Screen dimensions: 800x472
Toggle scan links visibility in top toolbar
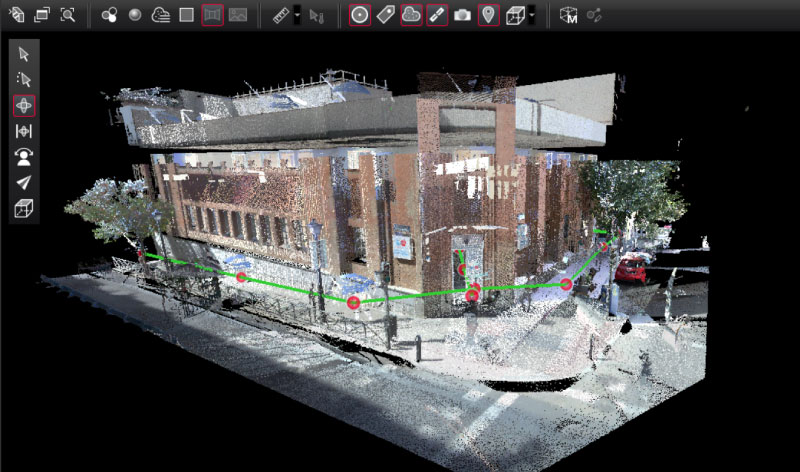[437, 15]
